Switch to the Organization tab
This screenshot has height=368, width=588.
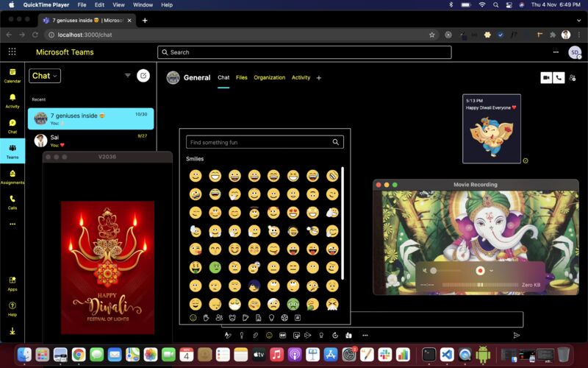pyautogui.click(x=269, y=77)
